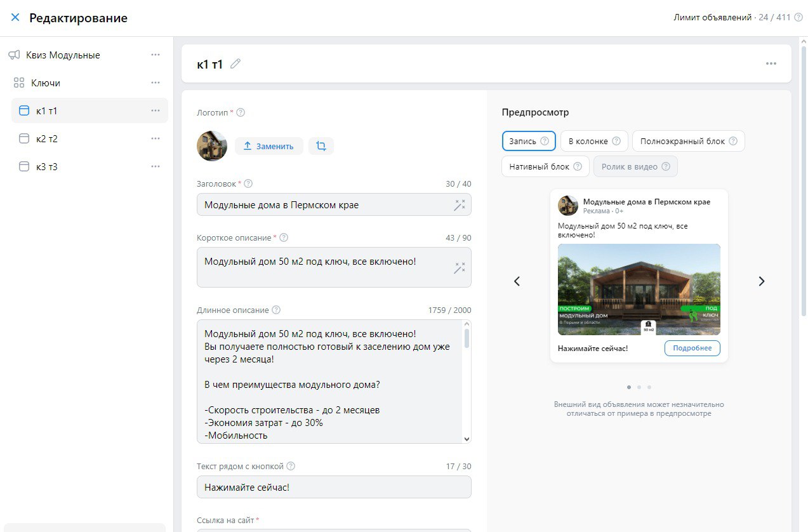Select the Запись preview tab
Image resolution: width=808 pixels, height=532 pixels.
(x=529, y=141)
